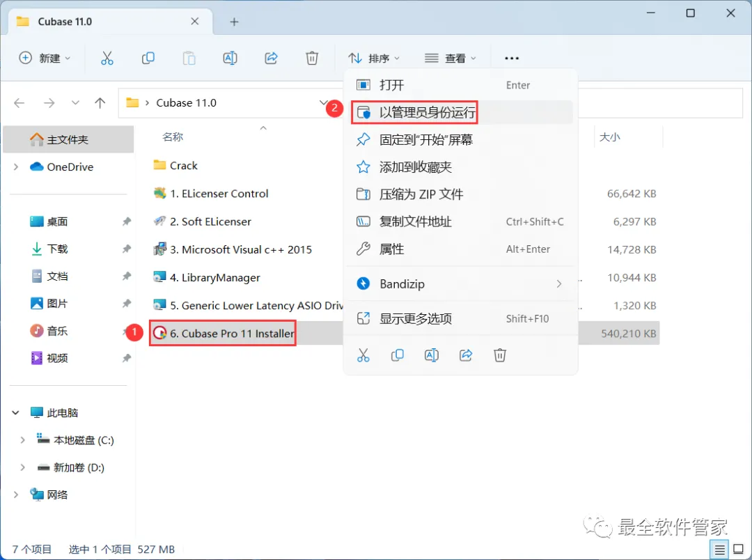Expand 本地磁盘 (C:) node
Screen dimensions: 752x560
pyautogui.click(x=22, y=440)
